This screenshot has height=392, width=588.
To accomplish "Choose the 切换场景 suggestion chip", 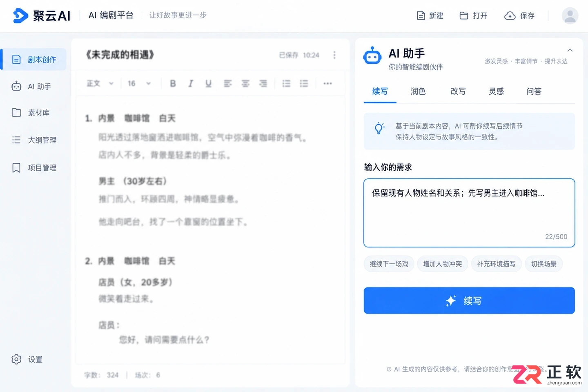I will pos(544,264).
